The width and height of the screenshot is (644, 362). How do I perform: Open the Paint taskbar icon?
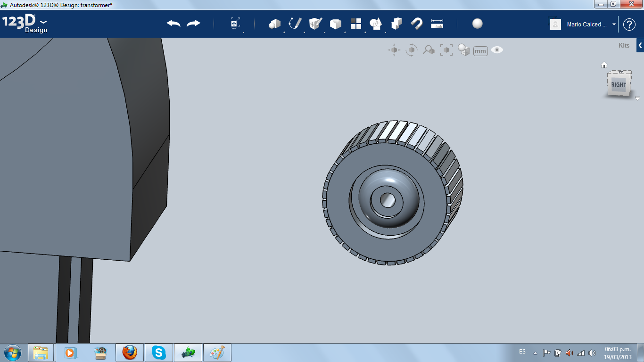[x=217, y=353]
